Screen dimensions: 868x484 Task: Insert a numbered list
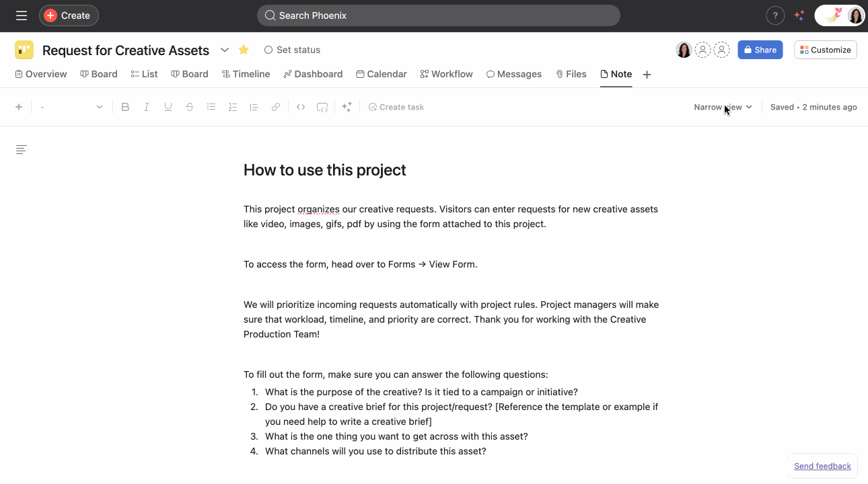[233, 107]
